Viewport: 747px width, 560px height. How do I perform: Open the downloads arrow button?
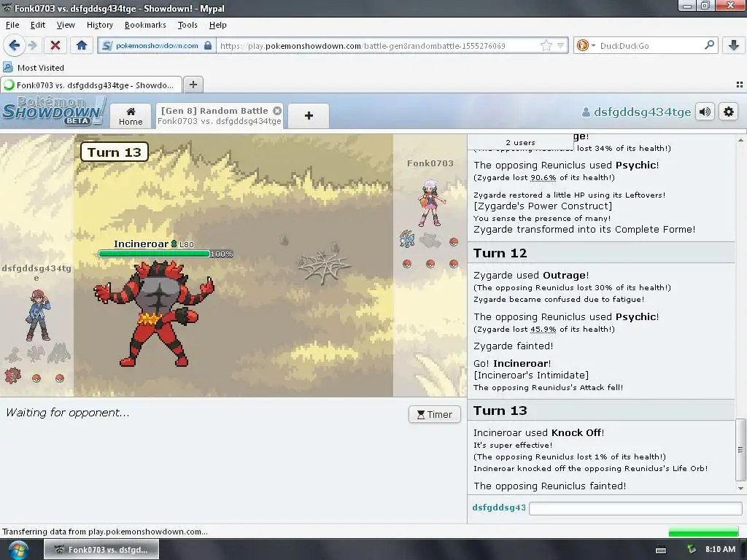pyautogui.click(x=734, y=45)
